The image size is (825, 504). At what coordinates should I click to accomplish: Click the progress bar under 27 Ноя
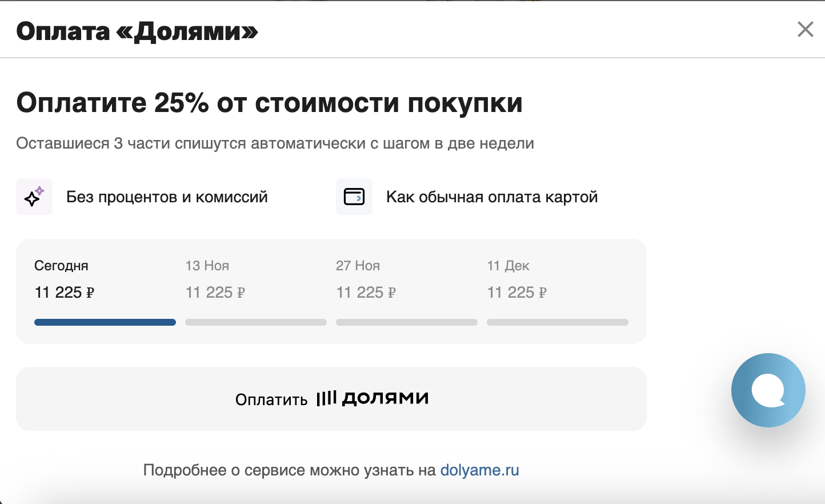click(407, 322)
